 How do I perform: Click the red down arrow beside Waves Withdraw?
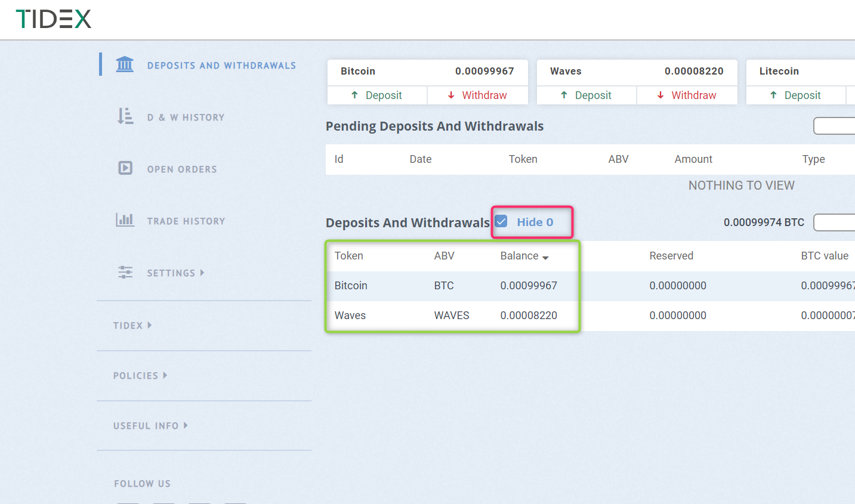[x=660, y=95]
